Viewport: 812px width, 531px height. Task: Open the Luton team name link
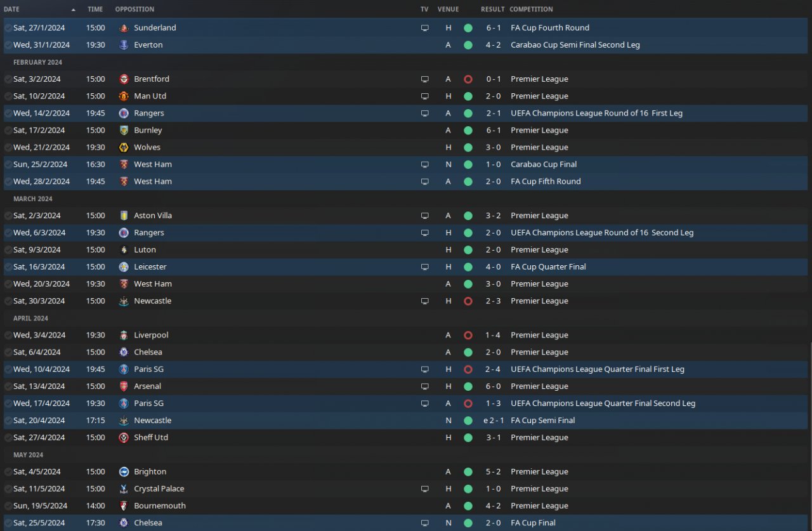tap(145, 250)
